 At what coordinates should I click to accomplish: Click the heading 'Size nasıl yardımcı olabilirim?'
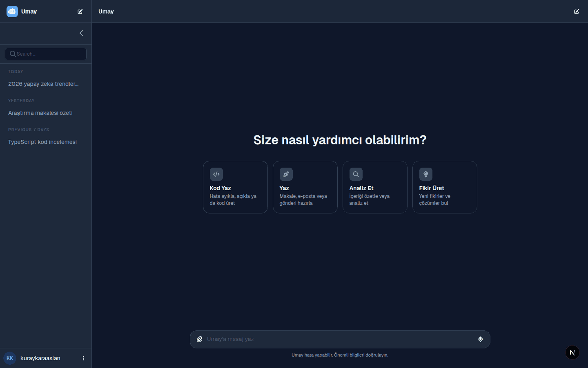[340, 140]
